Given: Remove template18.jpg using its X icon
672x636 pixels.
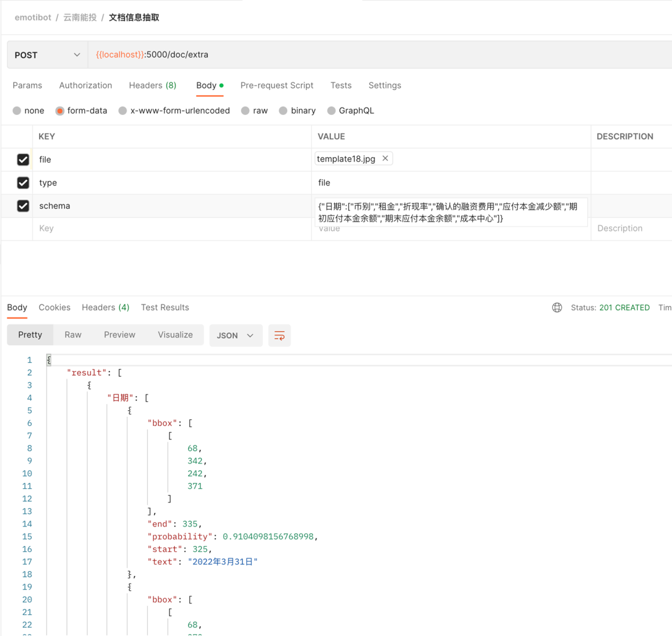Looking at the screenshot, I should click(385, 158).
